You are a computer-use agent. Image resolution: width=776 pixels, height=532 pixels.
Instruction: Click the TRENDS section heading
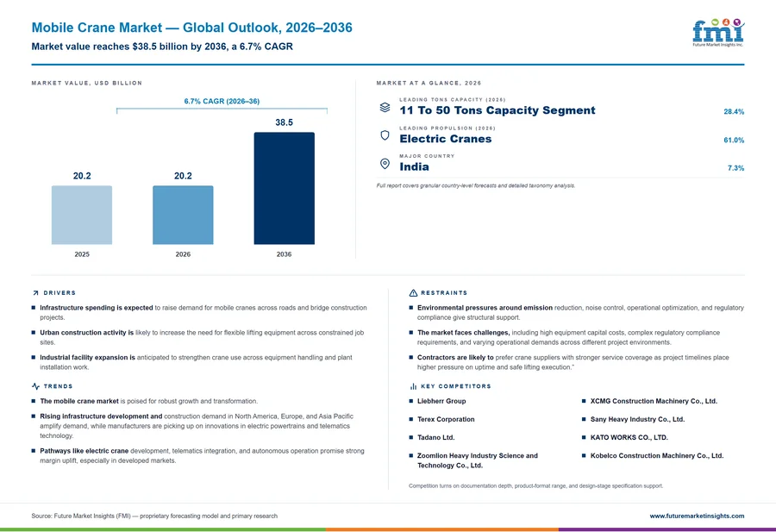click(x=58, y=386)
